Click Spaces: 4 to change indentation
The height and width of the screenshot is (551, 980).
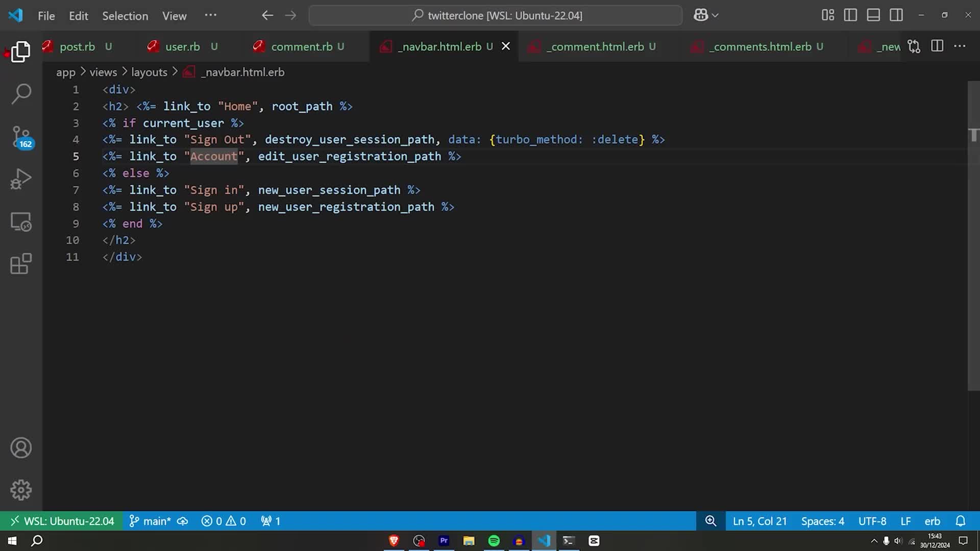[822, 521]
